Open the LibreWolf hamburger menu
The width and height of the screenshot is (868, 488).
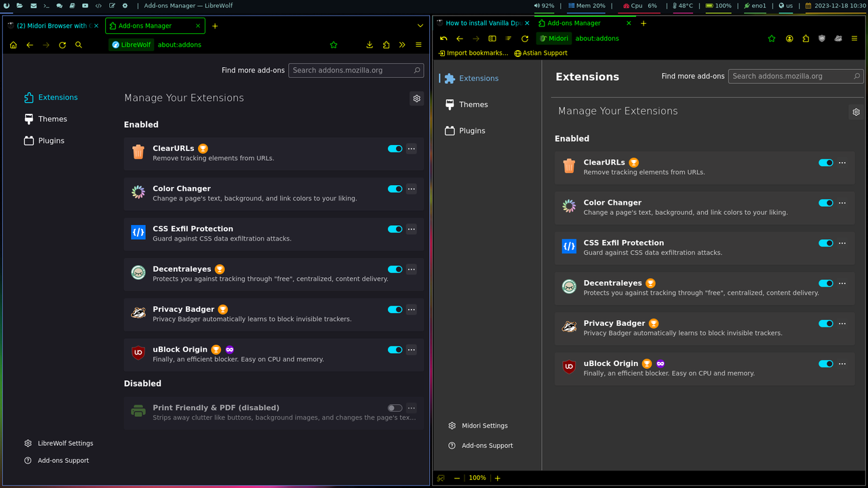(418, 45)
